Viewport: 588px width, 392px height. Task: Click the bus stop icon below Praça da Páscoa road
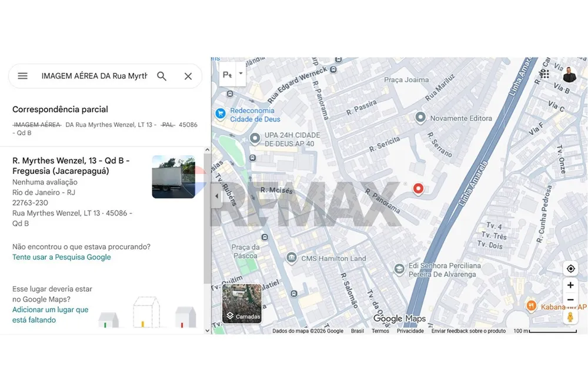(x=294, y=293)
